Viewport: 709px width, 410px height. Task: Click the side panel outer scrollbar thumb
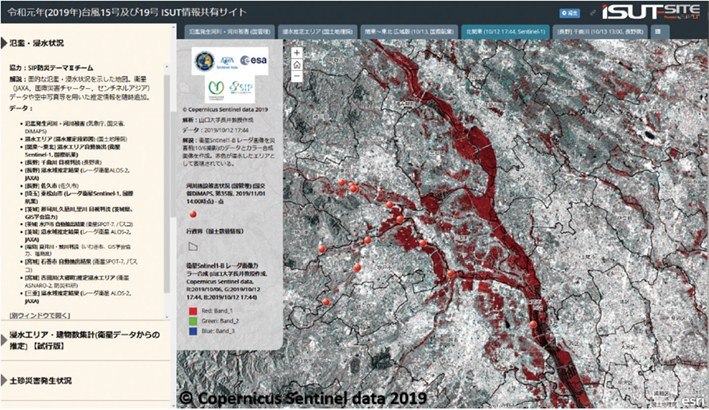pyautogui.click(x=173, y=163)
